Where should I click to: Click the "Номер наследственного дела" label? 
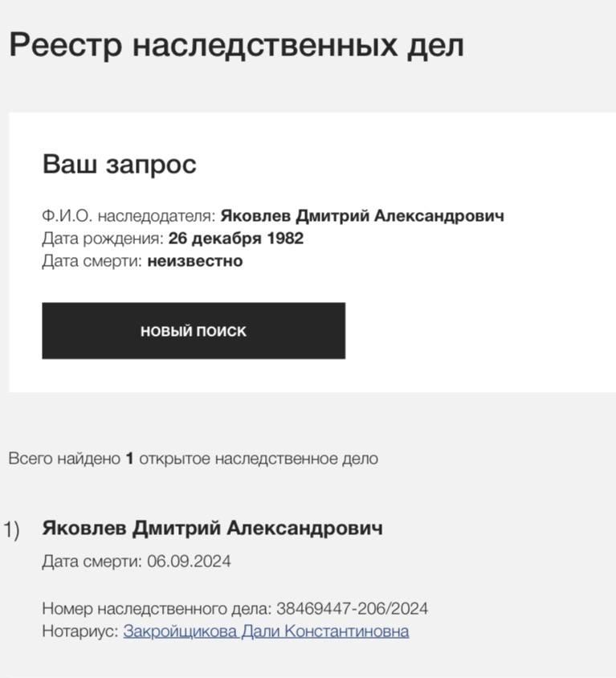coord(157,609)
